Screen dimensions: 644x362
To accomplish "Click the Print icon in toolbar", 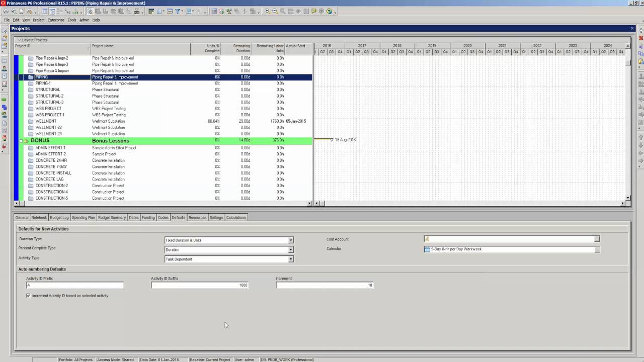I will click(x=6, y=11).
